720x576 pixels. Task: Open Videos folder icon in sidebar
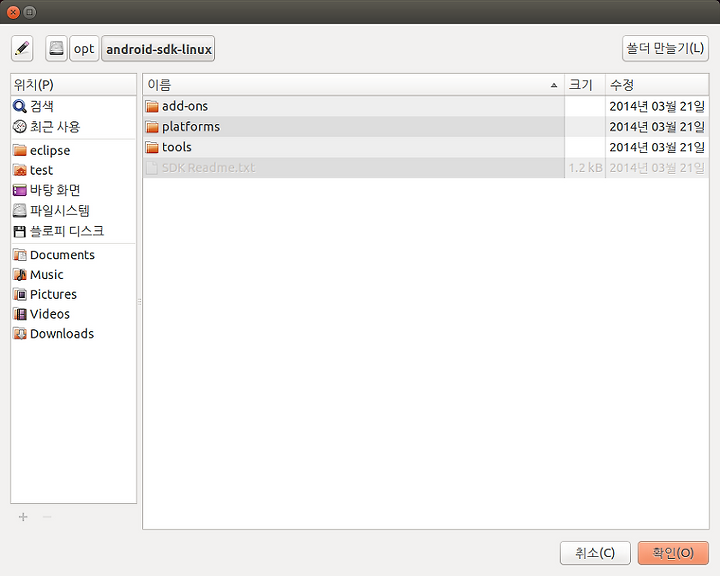19,314
